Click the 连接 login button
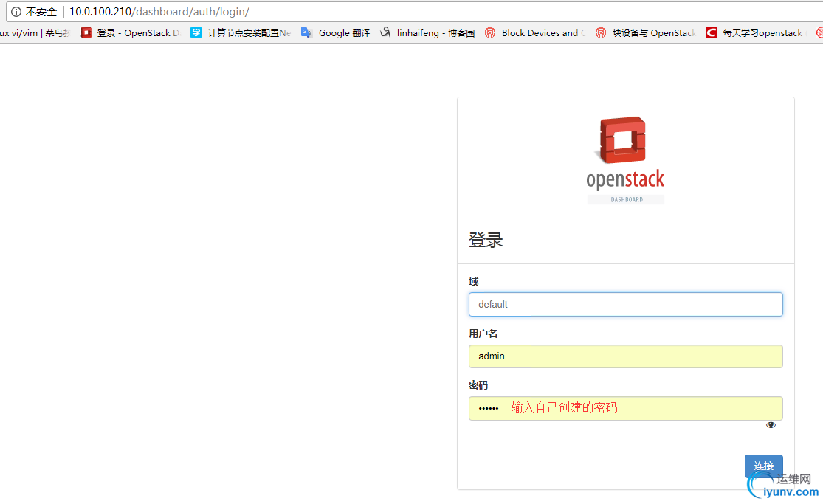 [x=764, y=466]
